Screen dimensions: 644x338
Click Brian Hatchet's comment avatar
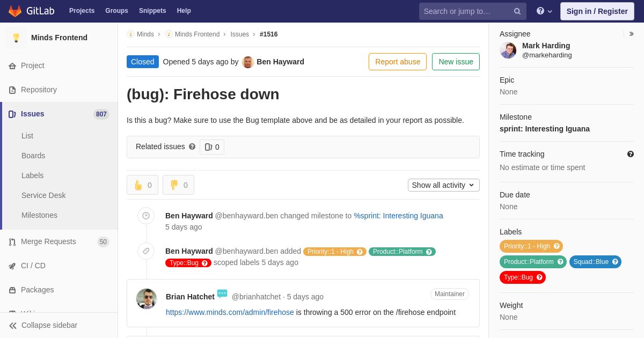tap(147, 299)
